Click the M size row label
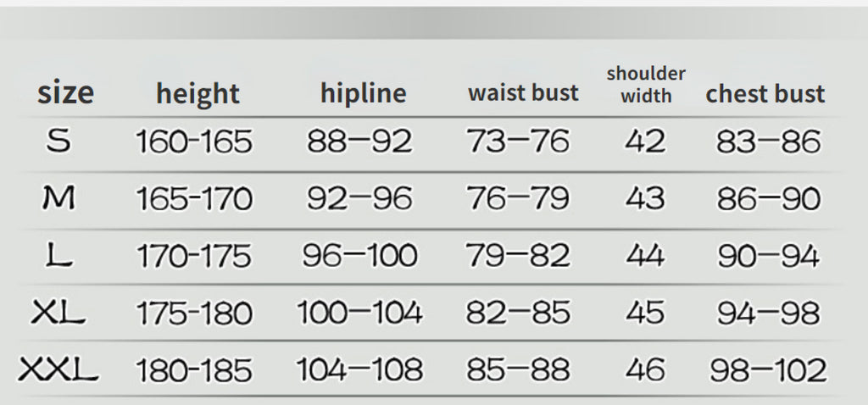Image resolution: width=868 pixels, height=405 pixels. pos(58,199)
